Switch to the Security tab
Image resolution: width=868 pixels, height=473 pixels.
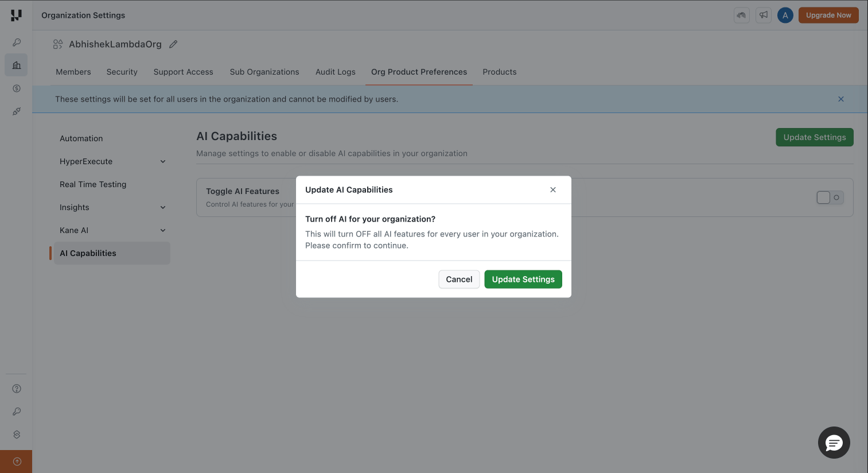click(122, 72)
